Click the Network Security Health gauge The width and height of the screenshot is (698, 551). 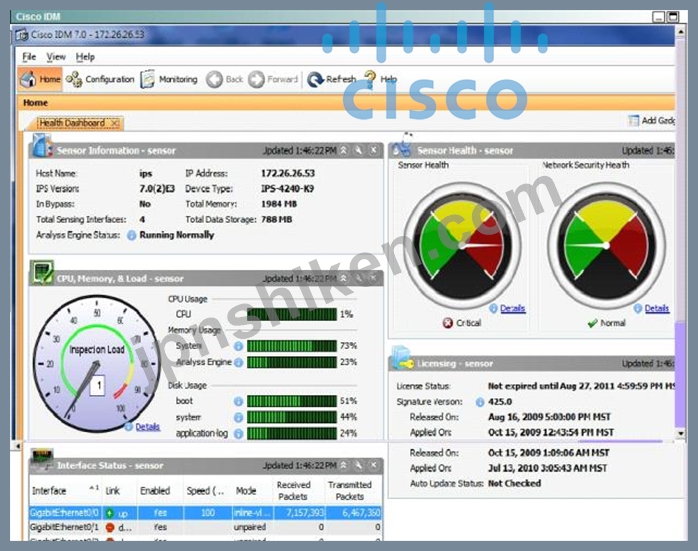[606, 246]
